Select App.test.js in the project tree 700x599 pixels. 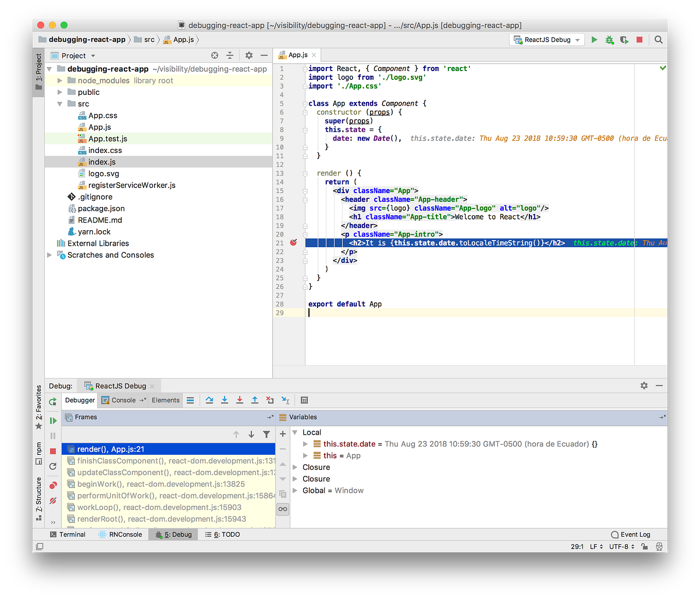click(x=109, y=138)
